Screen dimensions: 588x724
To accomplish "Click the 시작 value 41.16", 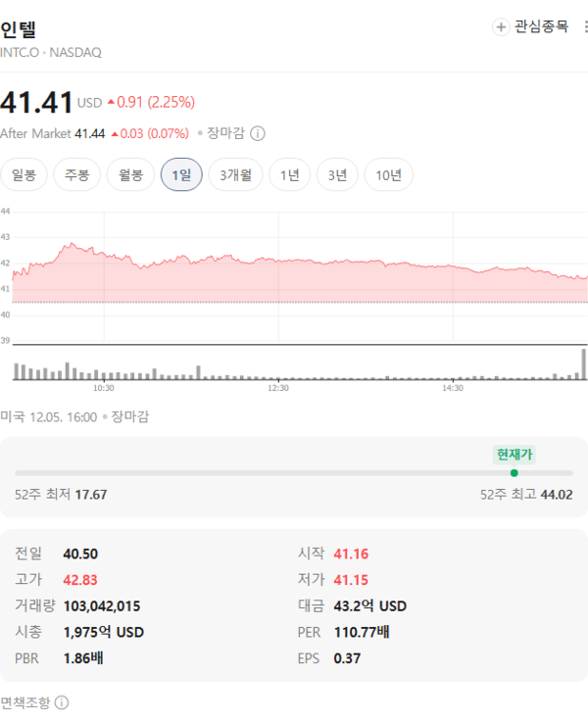I will [351, 554].
